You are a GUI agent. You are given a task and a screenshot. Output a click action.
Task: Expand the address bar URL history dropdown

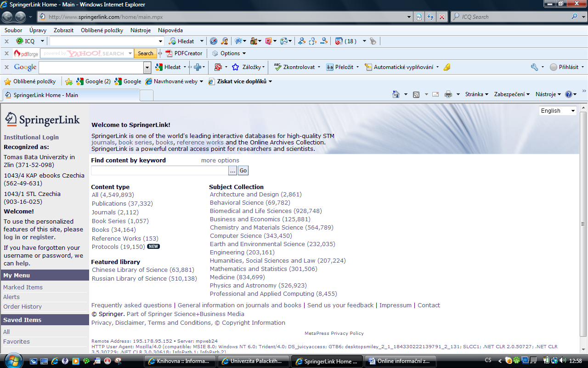[410, 17]
